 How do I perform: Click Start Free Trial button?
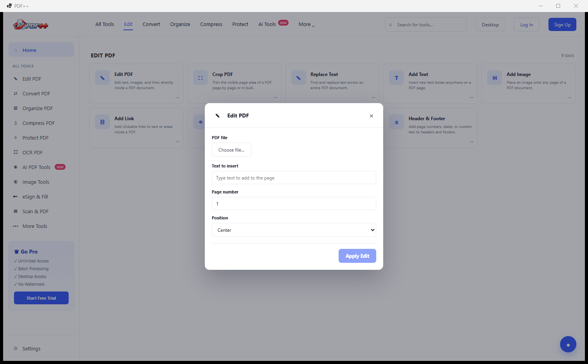point(41,298)
